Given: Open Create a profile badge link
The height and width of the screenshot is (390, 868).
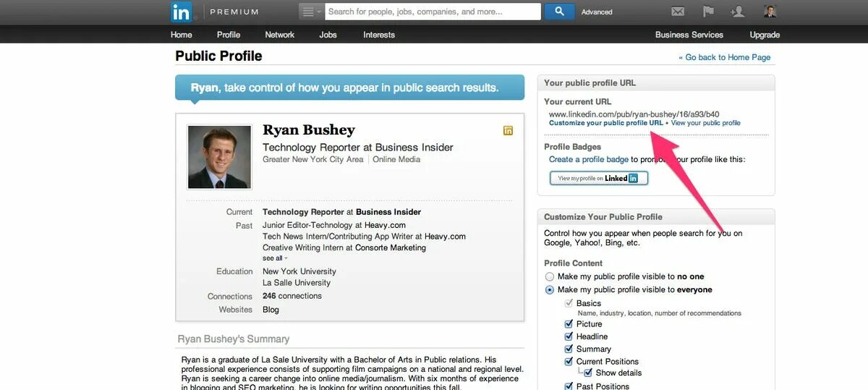Looking at the screenshot, I should pyautogui.click(x=589, y=159).
